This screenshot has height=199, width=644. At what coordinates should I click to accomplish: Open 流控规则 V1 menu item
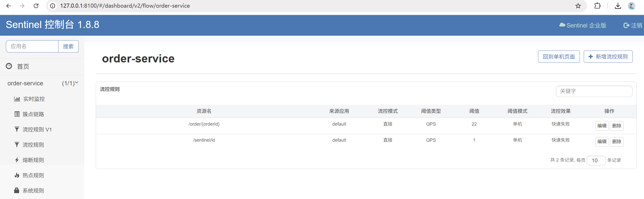coord(37,130)
